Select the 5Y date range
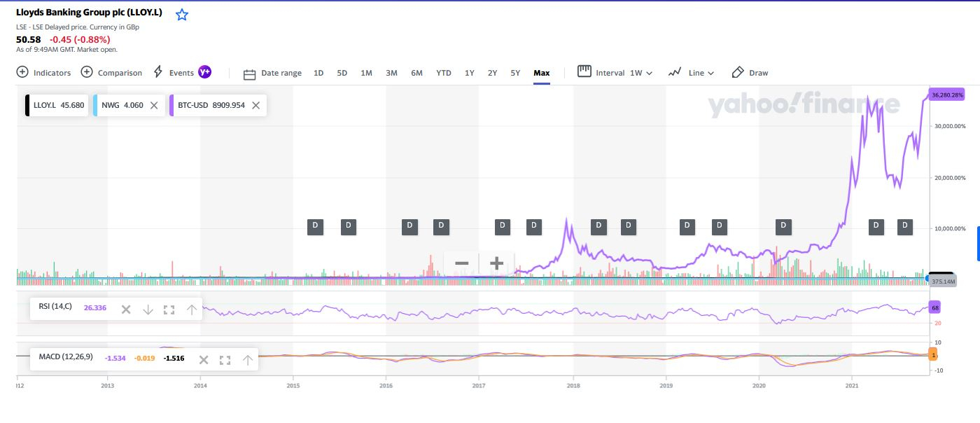 (x=515, y=73)
